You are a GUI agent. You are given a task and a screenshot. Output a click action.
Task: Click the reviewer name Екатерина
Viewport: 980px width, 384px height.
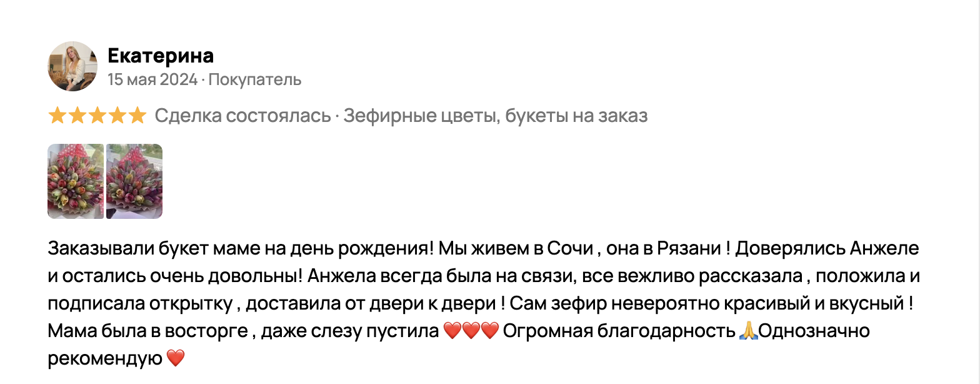click(161, 56)
